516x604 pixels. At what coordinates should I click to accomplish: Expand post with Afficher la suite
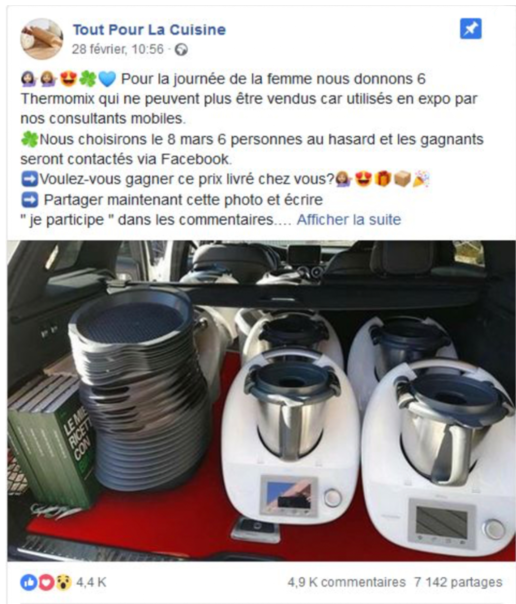click(349, 220)
